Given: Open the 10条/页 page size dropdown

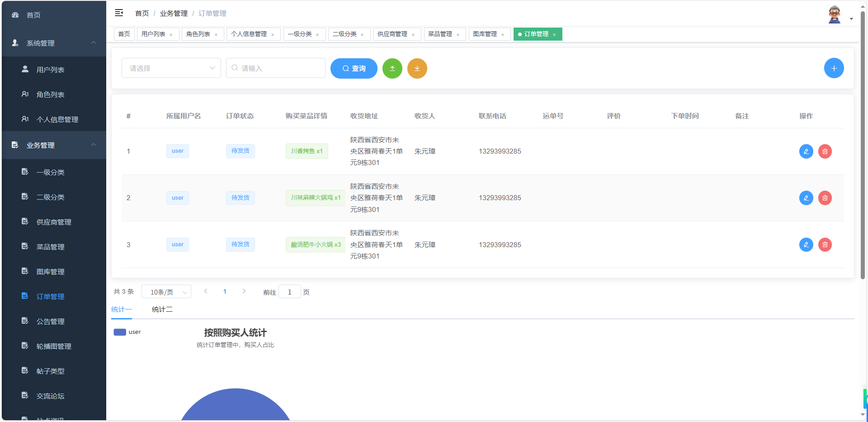Looking at the screenshot, I should [x=166, y=291].
